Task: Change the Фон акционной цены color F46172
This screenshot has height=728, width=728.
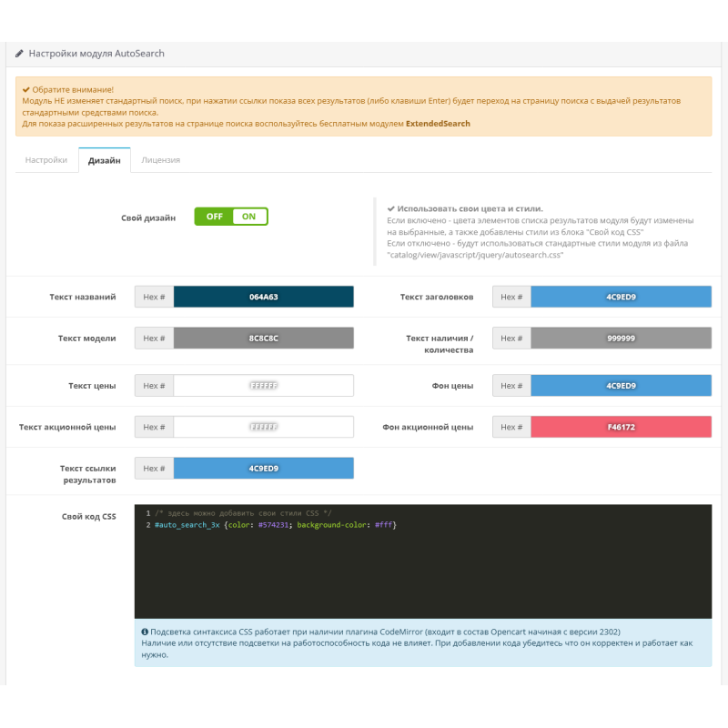Action: (621, 427)
